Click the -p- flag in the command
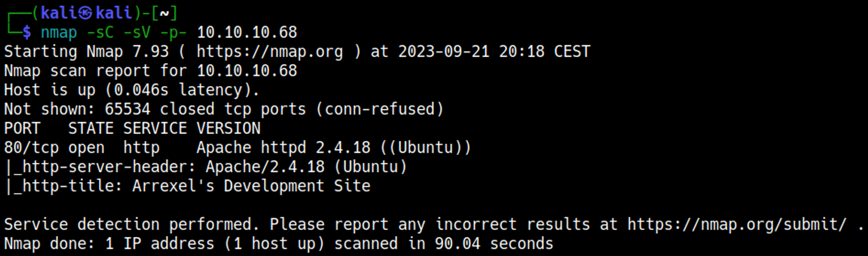The image size is (868, 256). click(x=173, y=32)
